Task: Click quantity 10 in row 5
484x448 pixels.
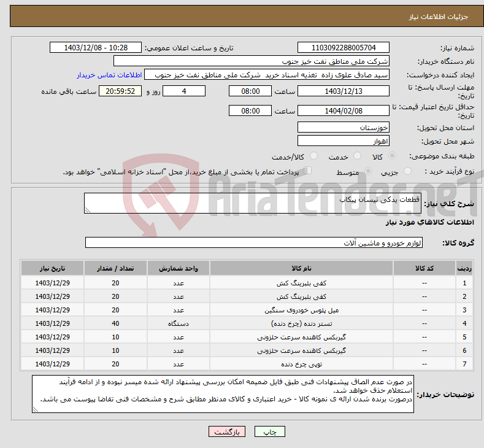Action: tap(115, 337)
